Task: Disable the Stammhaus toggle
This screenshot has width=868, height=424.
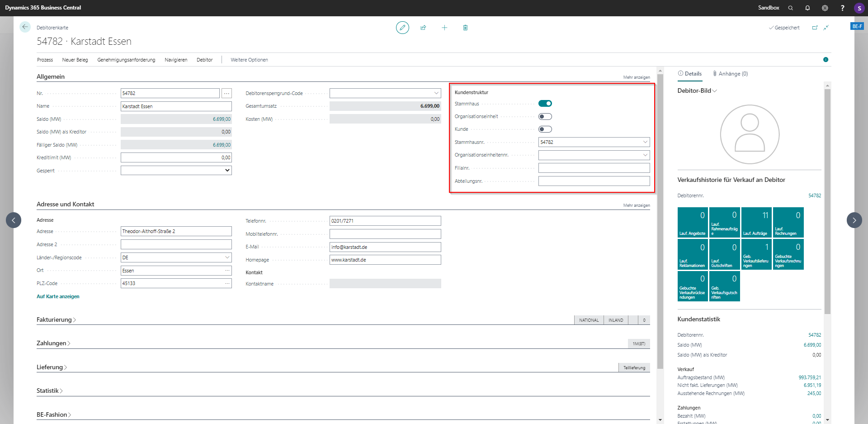Action: pos(545,104)
